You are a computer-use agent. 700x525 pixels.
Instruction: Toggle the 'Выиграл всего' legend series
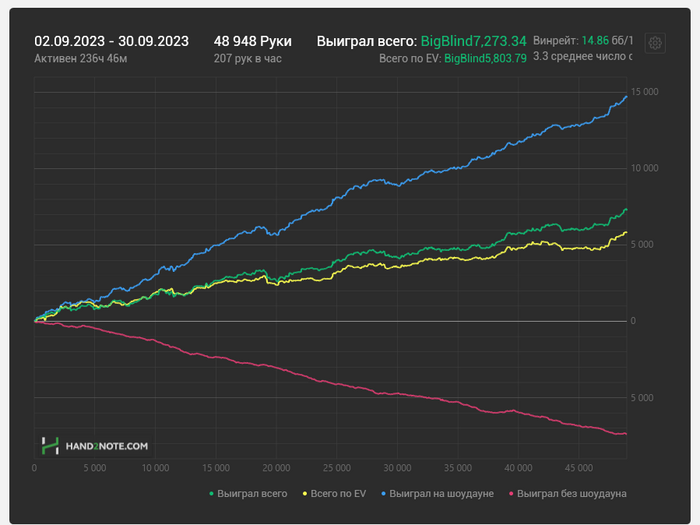point(248,494)
